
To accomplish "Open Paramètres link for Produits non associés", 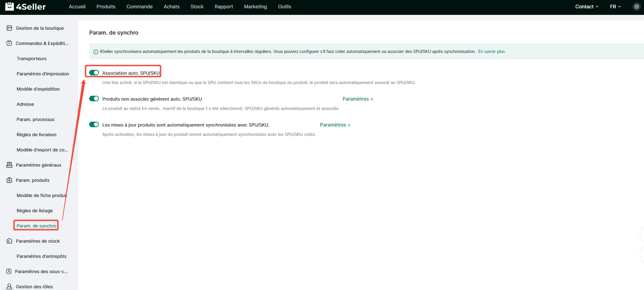I will coord(358,99).
